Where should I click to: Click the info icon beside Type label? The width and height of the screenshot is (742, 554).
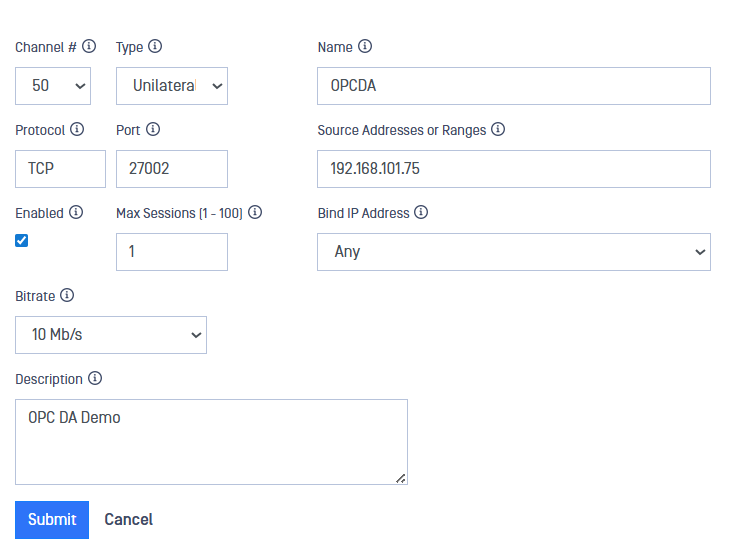click(x=155, y=46)
